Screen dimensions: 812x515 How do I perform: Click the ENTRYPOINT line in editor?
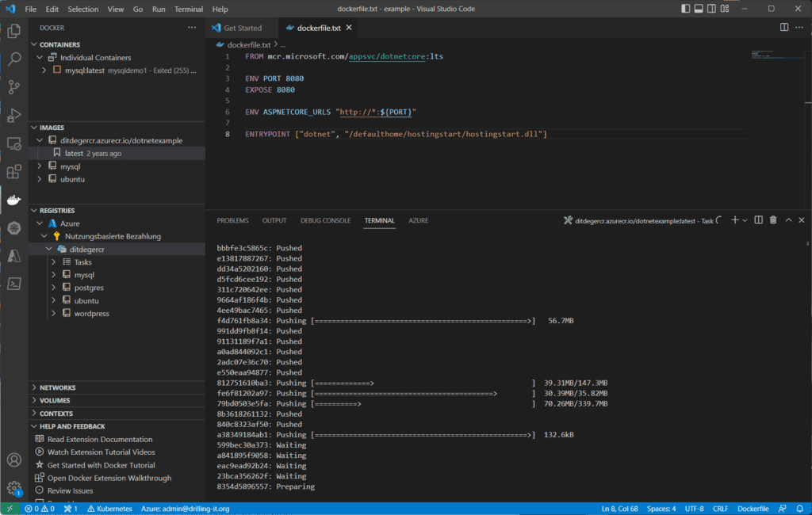tap(396, 134)
